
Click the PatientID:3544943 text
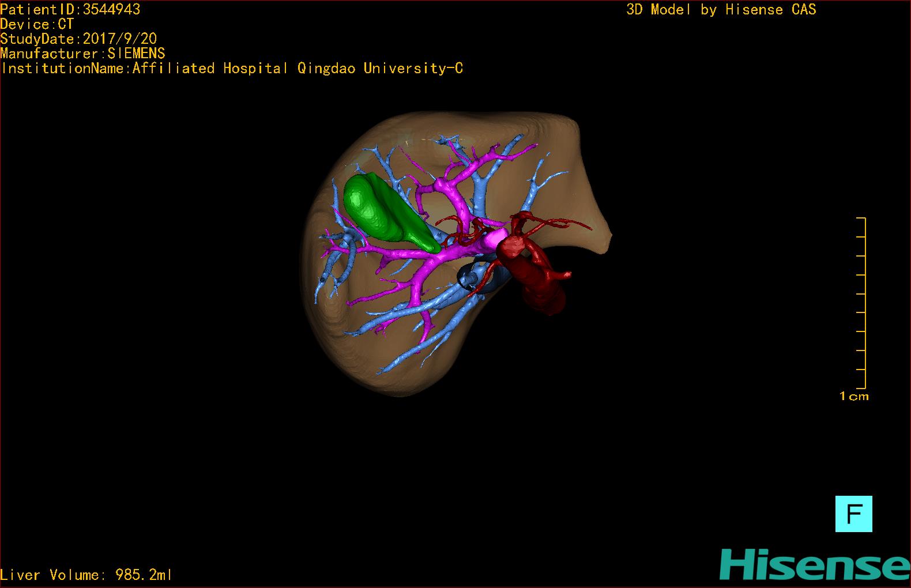click(x=70, y=9)
